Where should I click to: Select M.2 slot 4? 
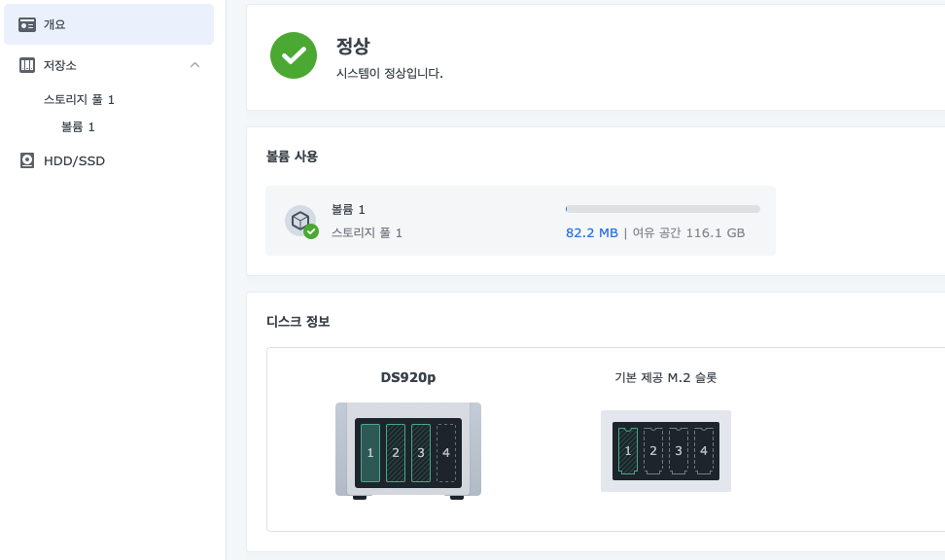click(704, 451)
